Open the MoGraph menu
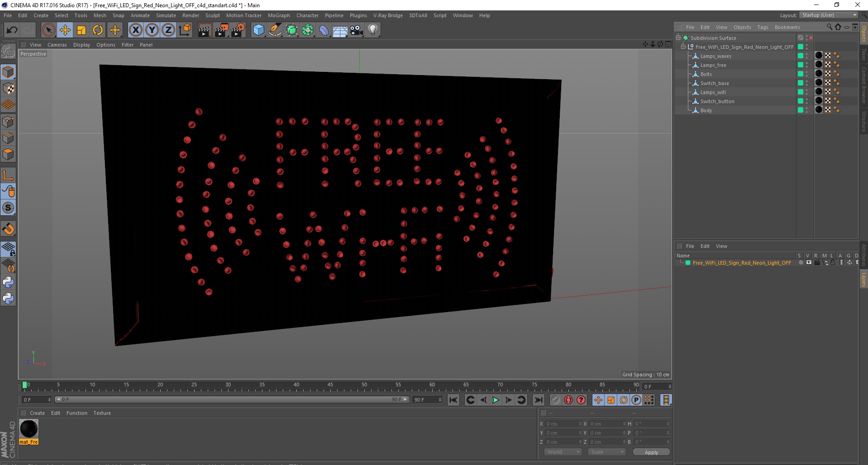Screen dimensions: 868x465 pos(279,15)
